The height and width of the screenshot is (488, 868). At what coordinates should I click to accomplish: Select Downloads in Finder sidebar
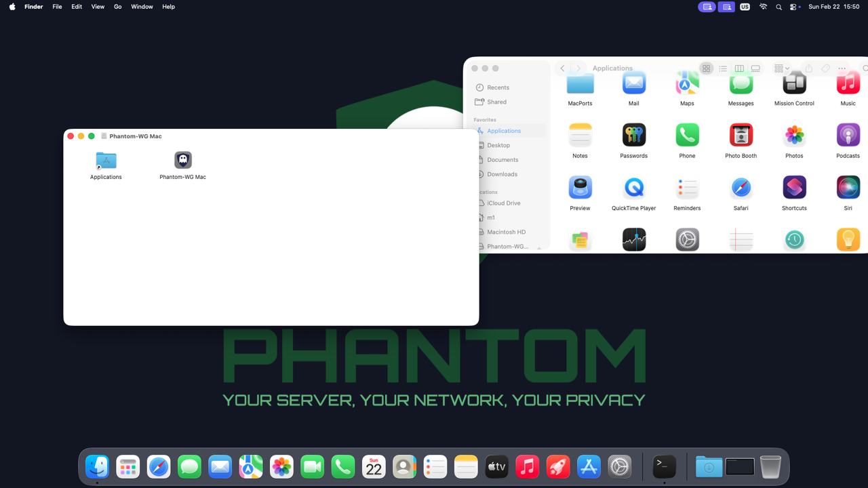[x=502, y=174]
